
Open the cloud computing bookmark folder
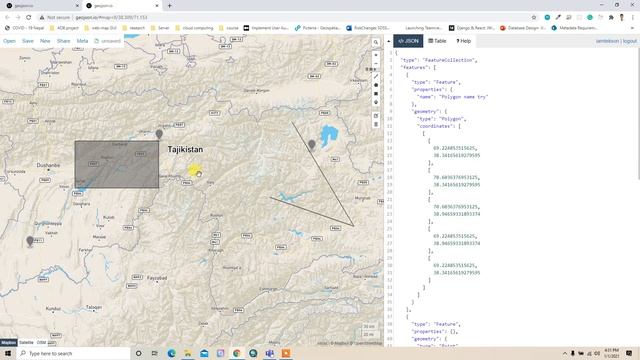tap(194, 28)
